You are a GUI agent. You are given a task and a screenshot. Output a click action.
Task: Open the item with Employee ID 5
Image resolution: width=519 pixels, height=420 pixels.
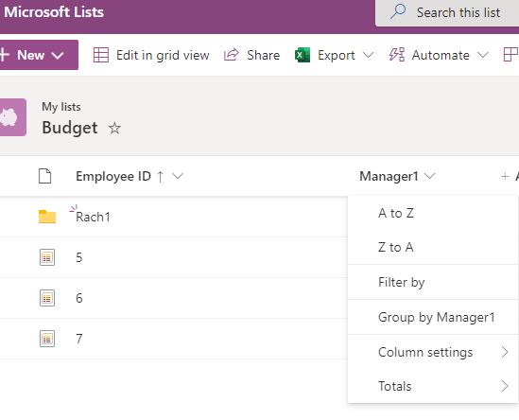[78, 257]
